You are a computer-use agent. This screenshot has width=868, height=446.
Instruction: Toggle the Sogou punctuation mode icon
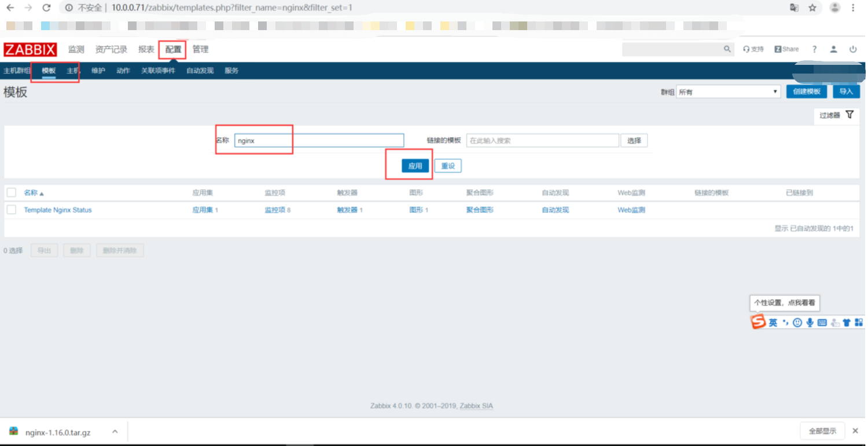click(785, 323)
